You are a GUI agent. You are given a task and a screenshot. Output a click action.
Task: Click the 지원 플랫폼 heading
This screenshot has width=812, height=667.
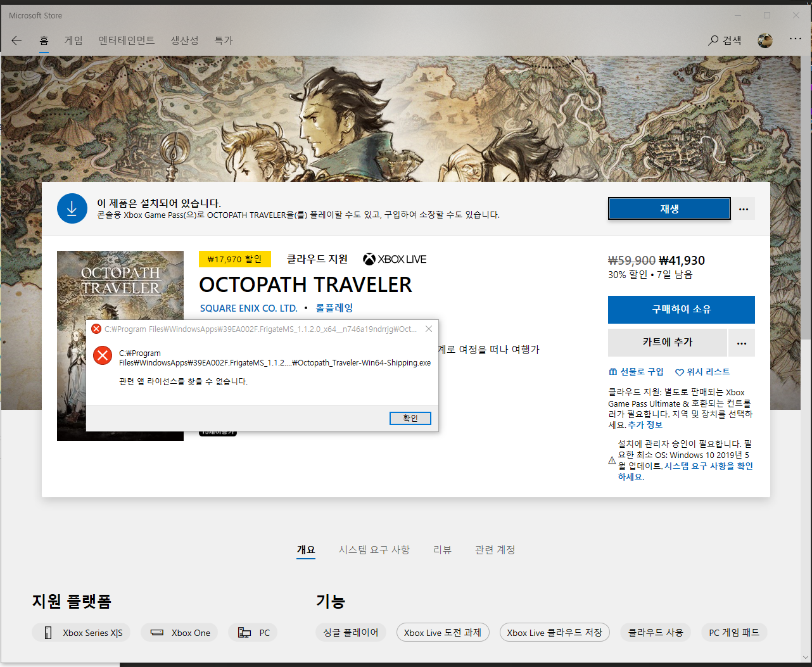tap(72, 601)
